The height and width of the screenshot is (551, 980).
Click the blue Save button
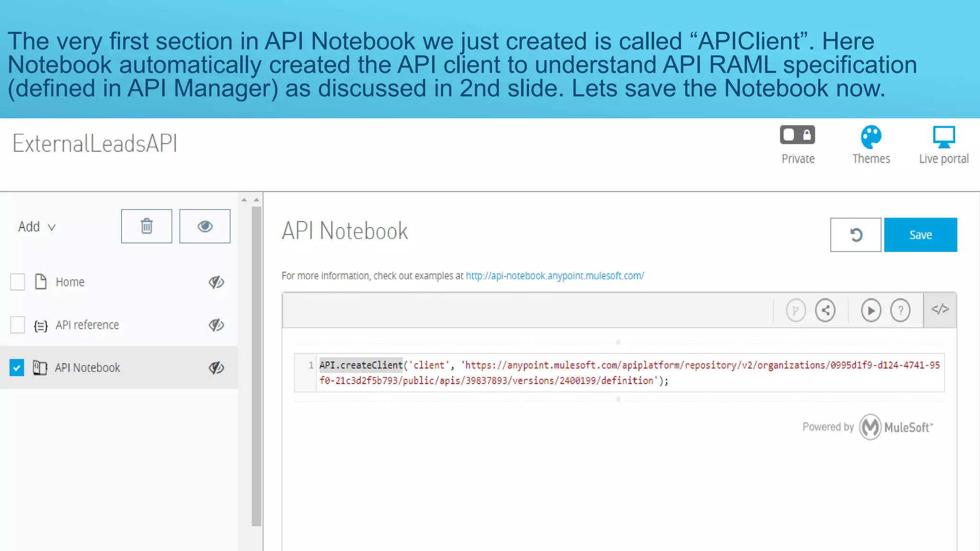click(921, 235)
